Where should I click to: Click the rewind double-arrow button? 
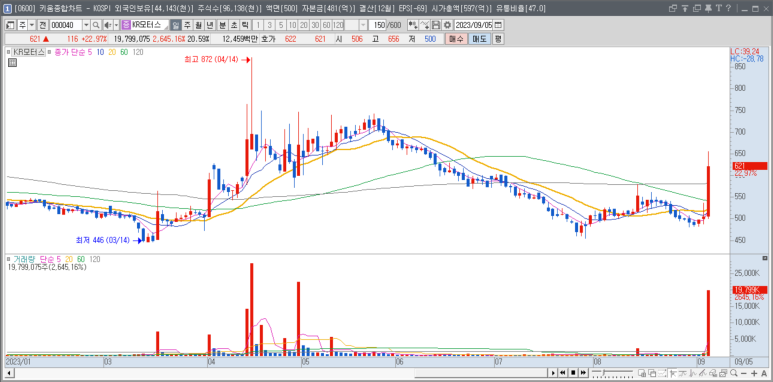(x=562, y=373)
